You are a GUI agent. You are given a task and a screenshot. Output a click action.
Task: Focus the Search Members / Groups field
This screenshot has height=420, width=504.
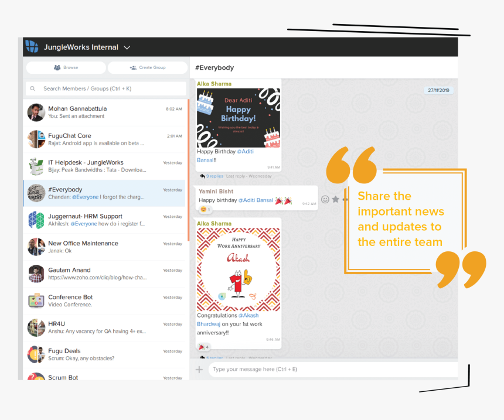pyautogui.click(x=106, y=88)
